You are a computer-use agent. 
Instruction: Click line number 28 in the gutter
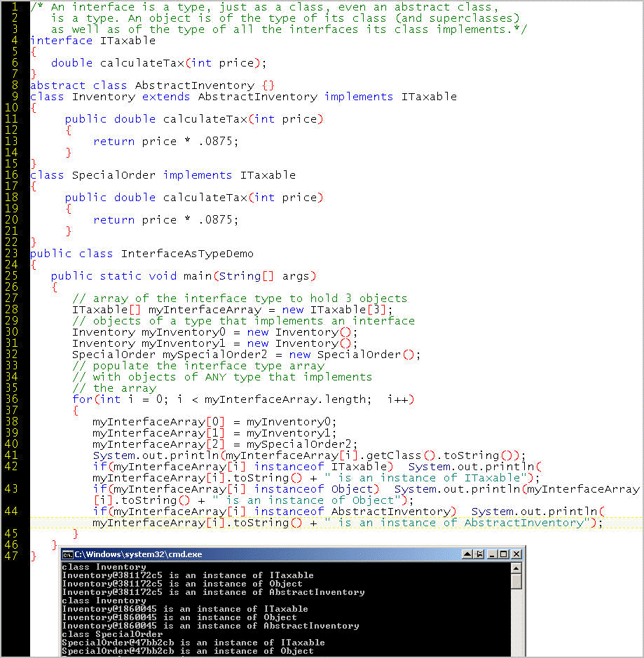click(11, 310)
